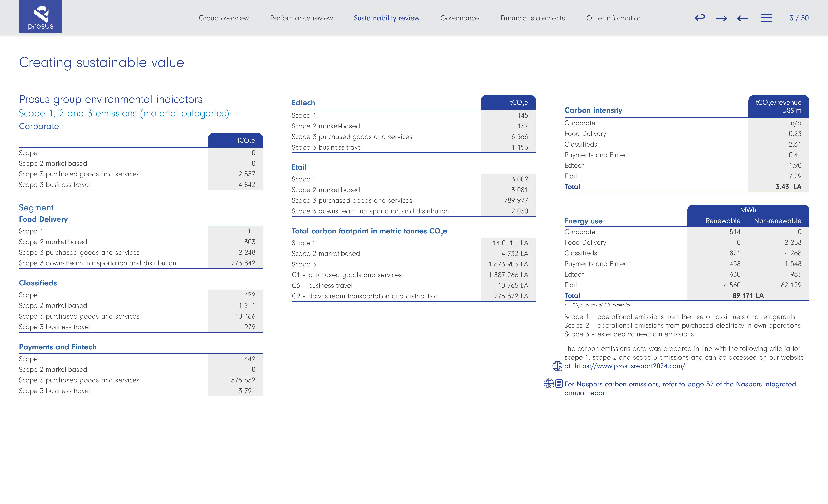Select the 'Edtech' table heading

click(x=303, y=103)
